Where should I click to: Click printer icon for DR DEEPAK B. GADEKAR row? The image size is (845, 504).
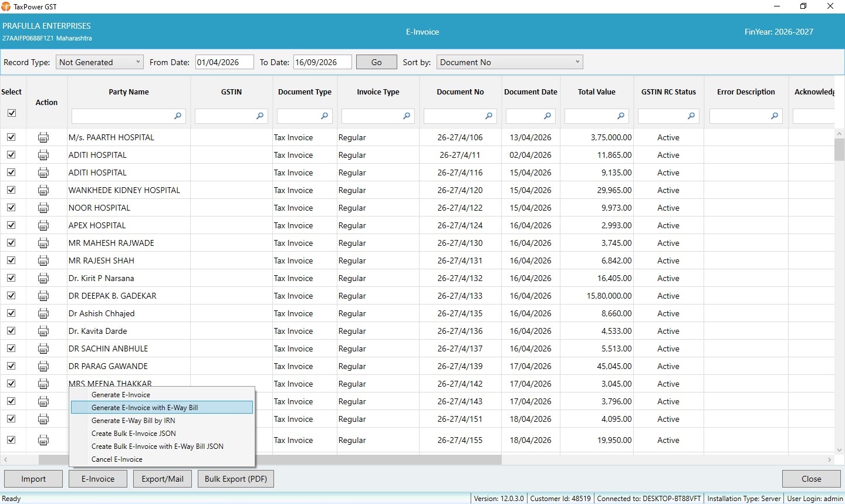43,296
